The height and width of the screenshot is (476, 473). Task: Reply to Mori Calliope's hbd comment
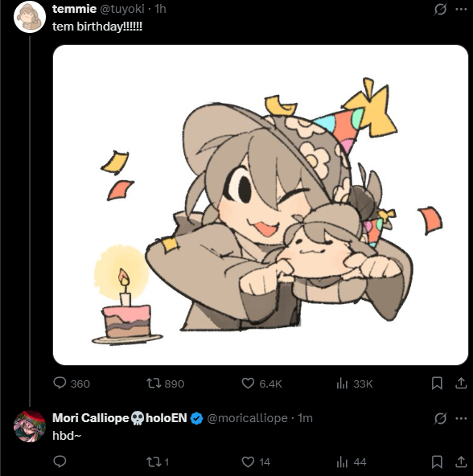click(60, 462)
